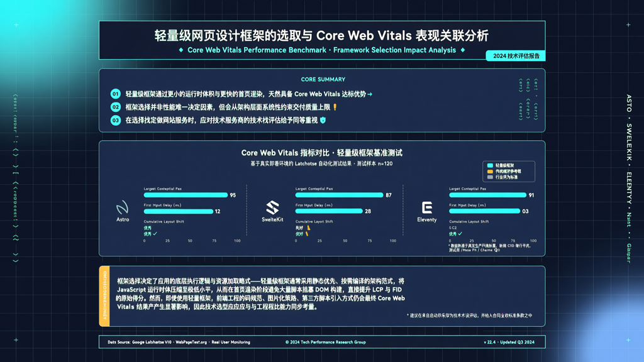Click the value '91' in the Eleventy chart
Viewport: 644px width, 362px height.
(531, 195)
